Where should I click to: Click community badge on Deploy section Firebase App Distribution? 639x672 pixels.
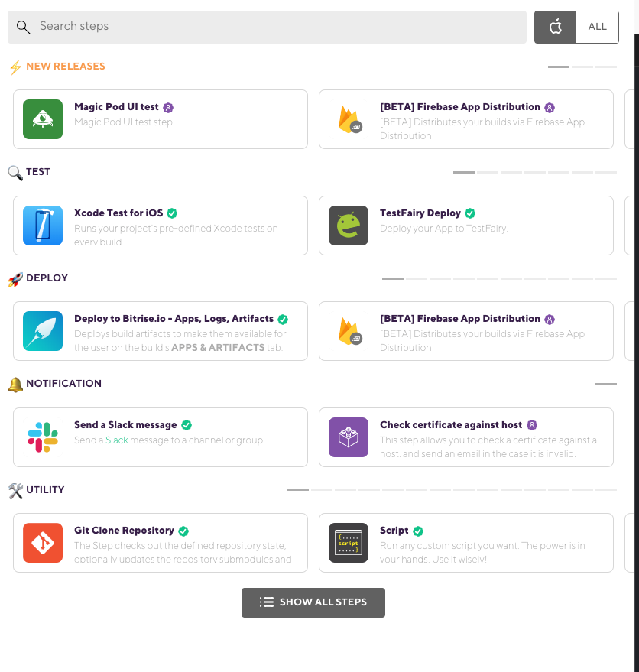tap(550, 320)
